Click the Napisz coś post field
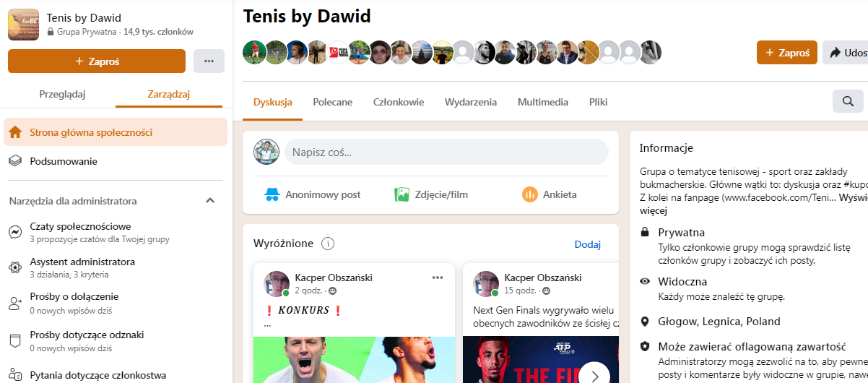868x383 pixels. (446, 152)
